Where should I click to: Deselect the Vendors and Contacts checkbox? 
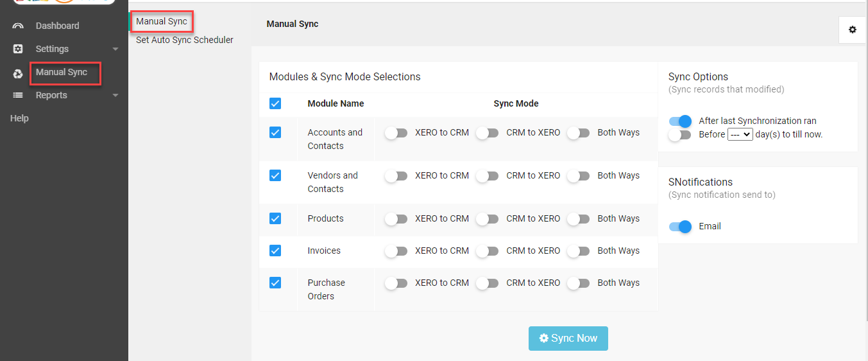275,175
